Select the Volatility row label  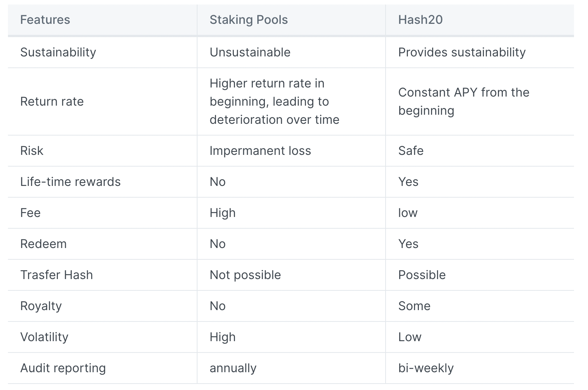pos(44,337)
